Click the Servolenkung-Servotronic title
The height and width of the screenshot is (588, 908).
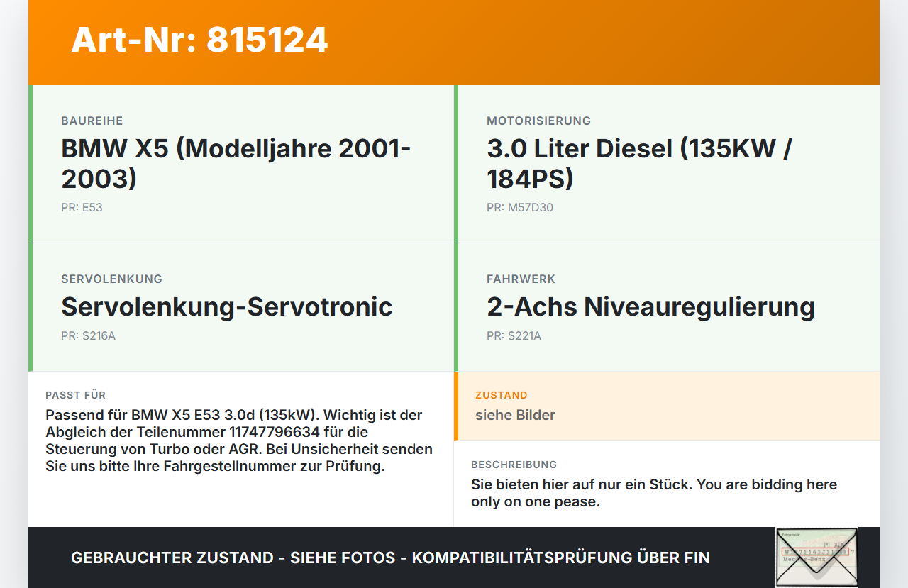click(x=227, y=306)
